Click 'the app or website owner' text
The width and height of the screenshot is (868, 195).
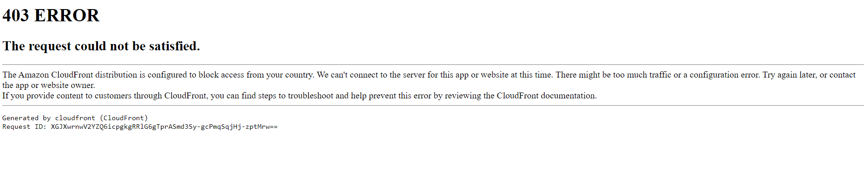49,85
